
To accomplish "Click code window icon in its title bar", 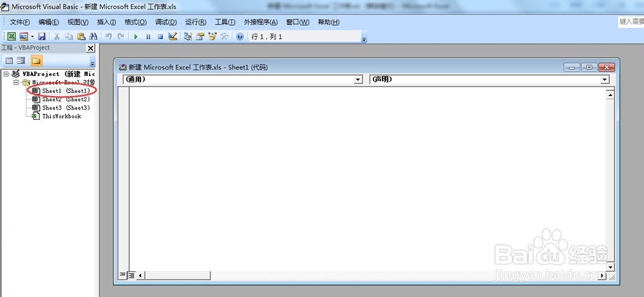I will click(x=122, y=68).
